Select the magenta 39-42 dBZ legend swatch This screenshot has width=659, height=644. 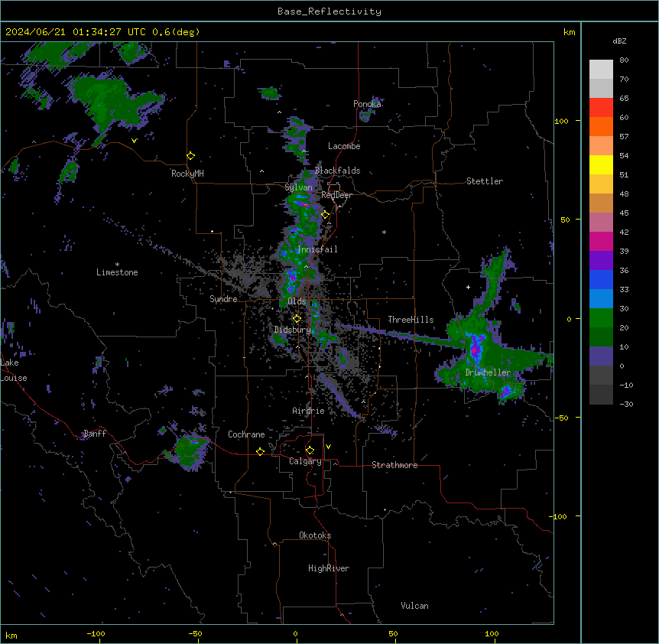tap(601, 241)
